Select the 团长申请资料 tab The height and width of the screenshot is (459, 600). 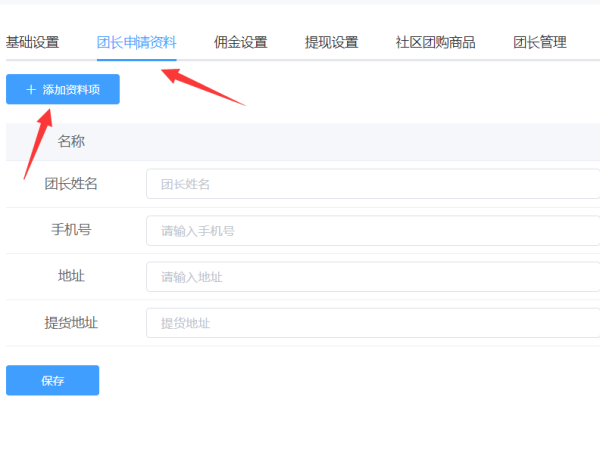(x=137, y=43)
